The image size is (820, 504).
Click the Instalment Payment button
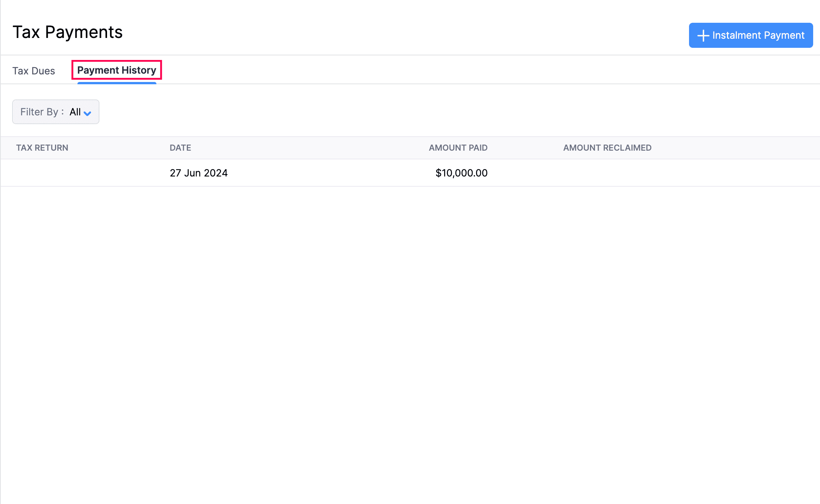(751, 35)
